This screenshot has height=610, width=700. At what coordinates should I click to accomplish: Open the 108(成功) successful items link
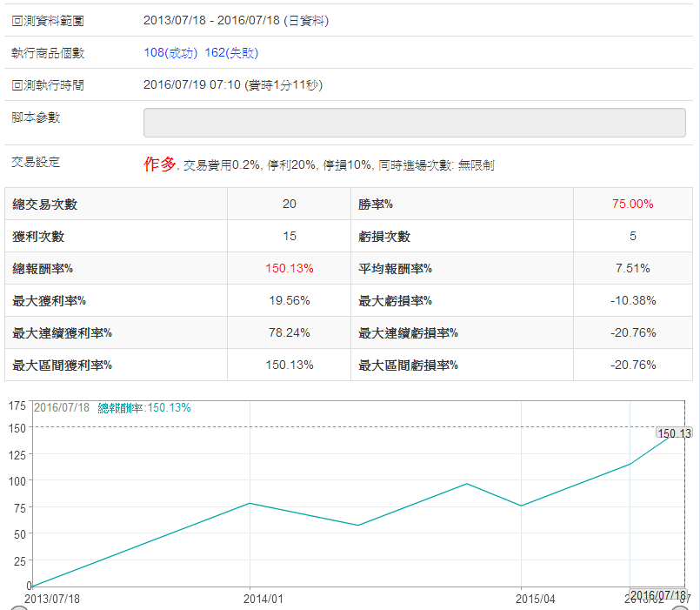170,53
